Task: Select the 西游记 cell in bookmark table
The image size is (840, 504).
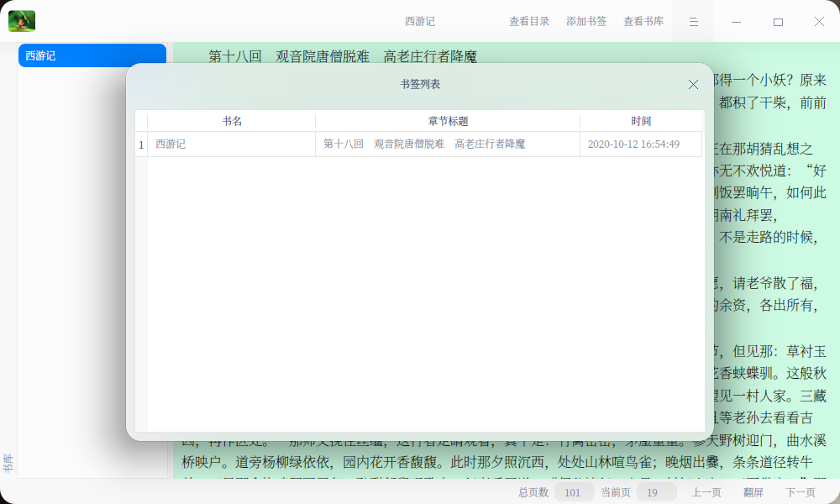Action: pos(232,144)
